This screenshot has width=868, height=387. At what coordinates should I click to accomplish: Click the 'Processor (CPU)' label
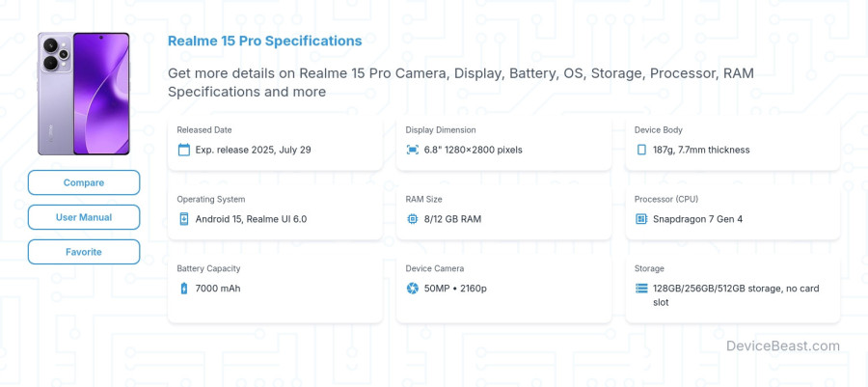666,200
